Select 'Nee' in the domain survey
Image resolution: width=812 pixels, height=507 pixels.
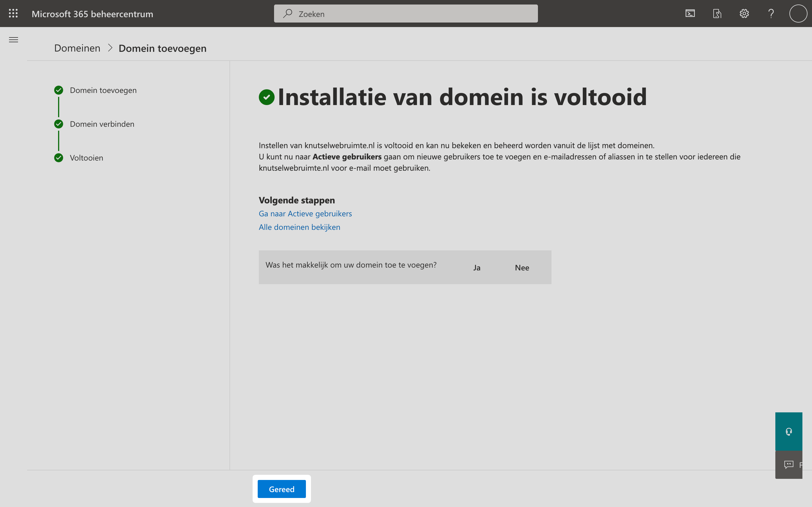point(522,267)
